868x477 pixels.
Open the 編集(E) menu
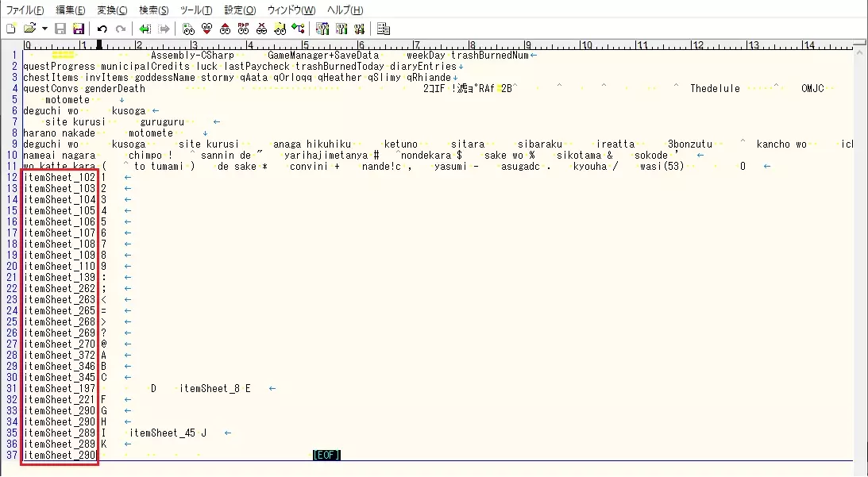click(x=71, y=10)
